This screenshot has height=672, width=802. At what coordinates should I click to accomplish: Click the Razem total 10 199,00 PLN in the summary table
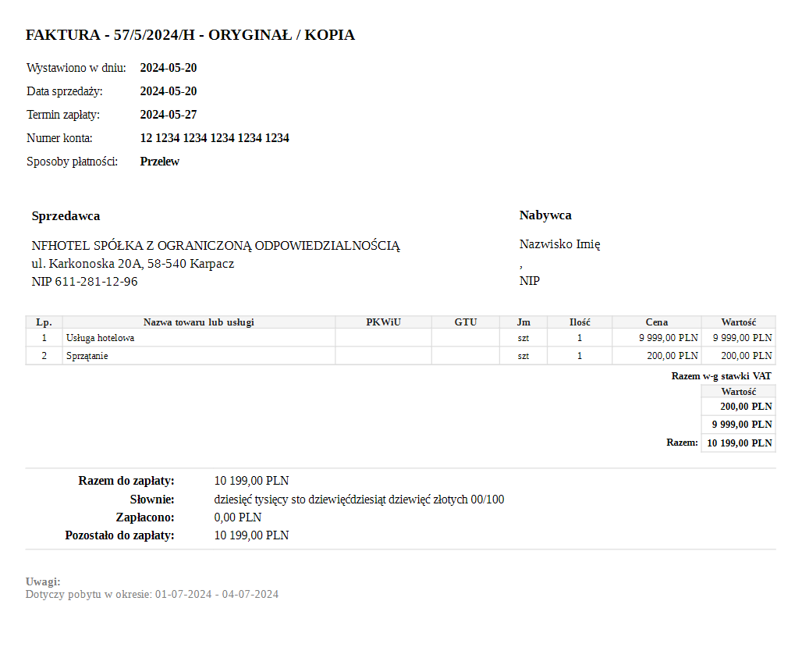739,443
